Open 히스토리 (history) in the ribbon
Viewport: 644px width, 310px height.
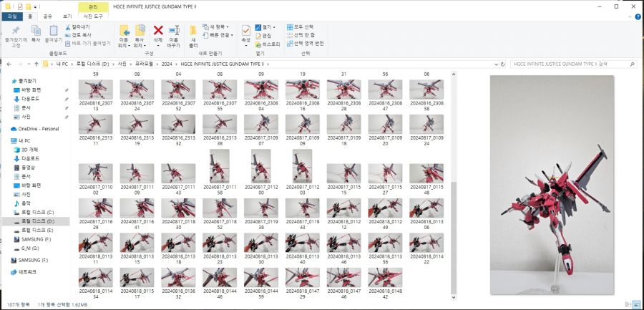268,44
